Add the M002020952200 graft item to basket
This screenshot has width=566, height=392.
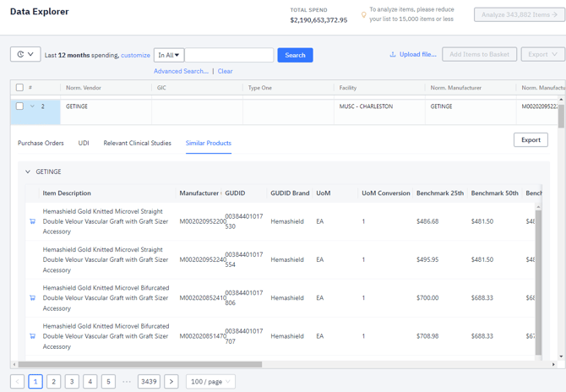(33, 221)
